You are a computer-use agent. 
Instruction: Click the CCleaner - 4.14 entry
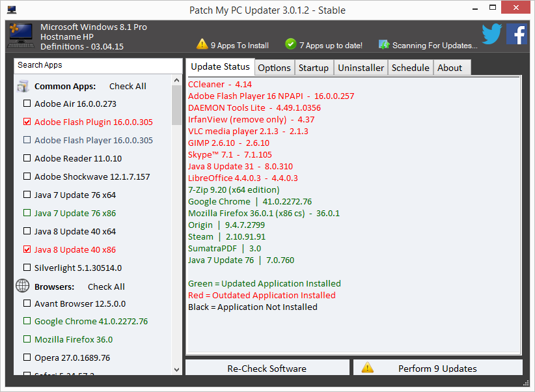(x=220, y=85)
